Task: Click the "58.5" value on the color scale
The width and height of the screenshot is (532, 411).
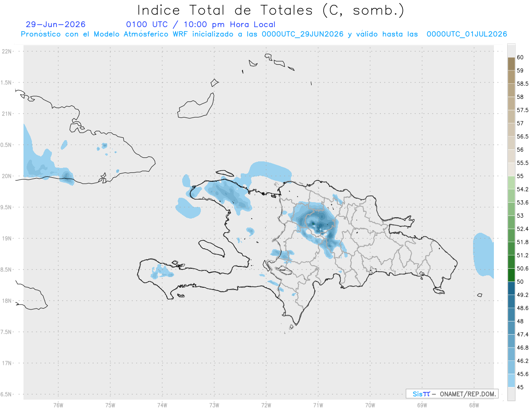Action: (523, 83)
